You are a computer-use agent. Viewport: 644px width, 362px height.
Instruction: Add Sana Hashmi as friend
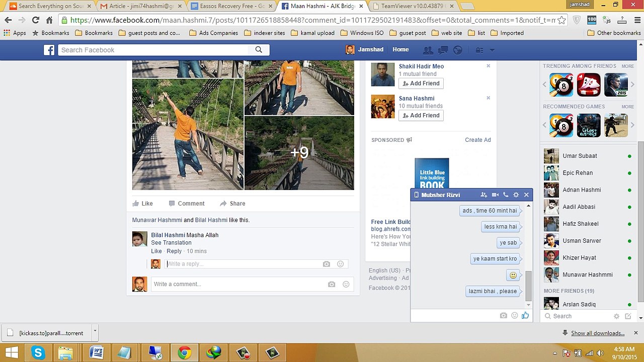coord(421,116)
